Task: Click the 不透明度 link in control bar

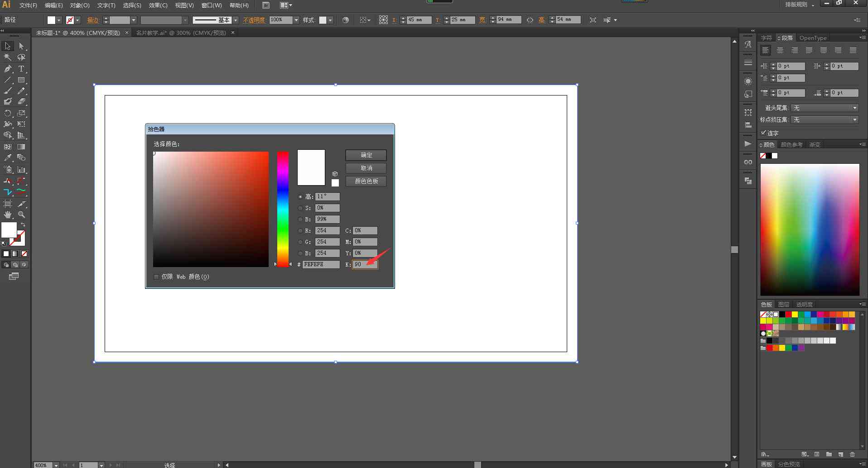Action: point(254,20)
